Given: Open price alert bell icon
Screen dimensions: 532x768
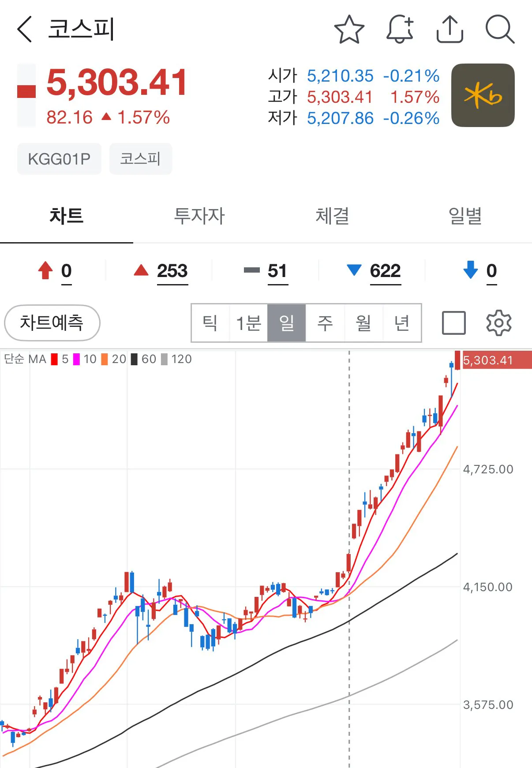Looking at the screenshot, I should coord(400,30).
